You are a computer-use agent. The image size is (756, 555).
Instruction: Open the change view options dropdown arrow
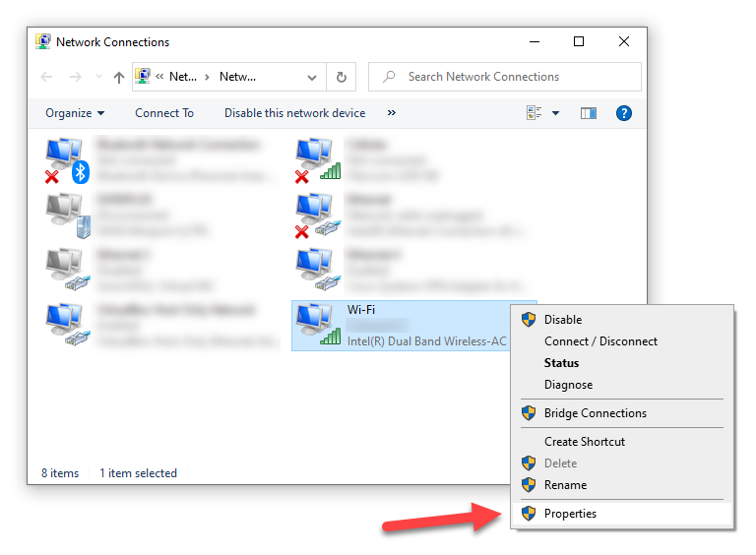[x=555, y=113]
